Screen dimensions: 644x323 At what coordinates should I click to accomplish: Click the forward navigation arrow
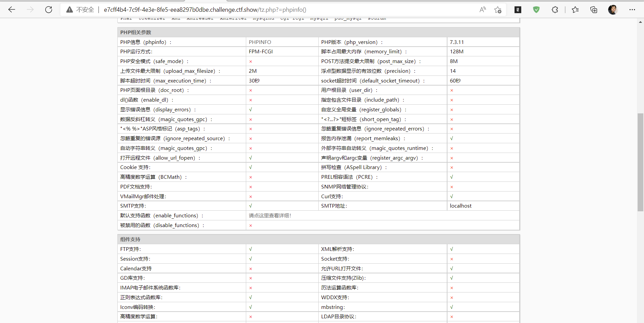[x=30, y=10]
